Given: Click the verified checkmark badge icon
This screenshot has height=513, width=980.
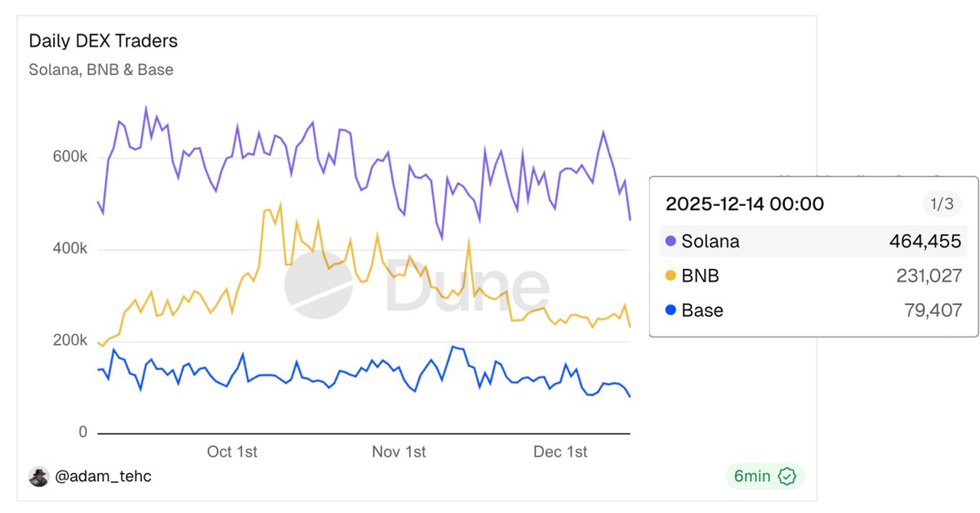Looking at the screenshot, I should click(x=787, y=476).
